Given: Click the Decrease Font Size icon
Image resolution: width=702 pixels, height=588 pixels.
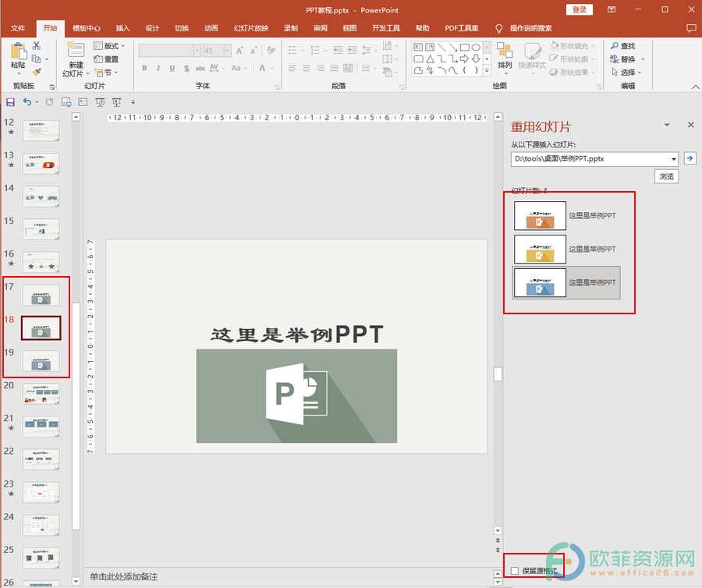Looking at the screenshot, I should pyautogui.click(x=253, y=51).
